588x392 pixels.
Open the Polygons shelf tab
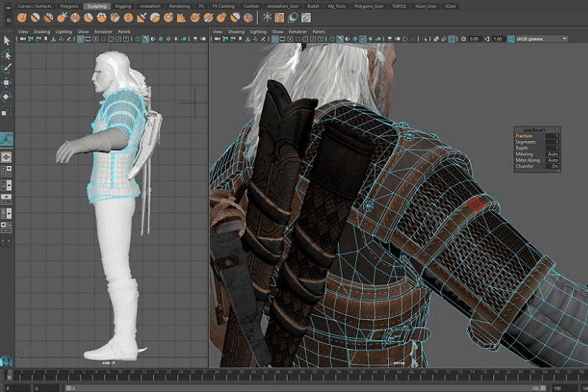(69, 5)
